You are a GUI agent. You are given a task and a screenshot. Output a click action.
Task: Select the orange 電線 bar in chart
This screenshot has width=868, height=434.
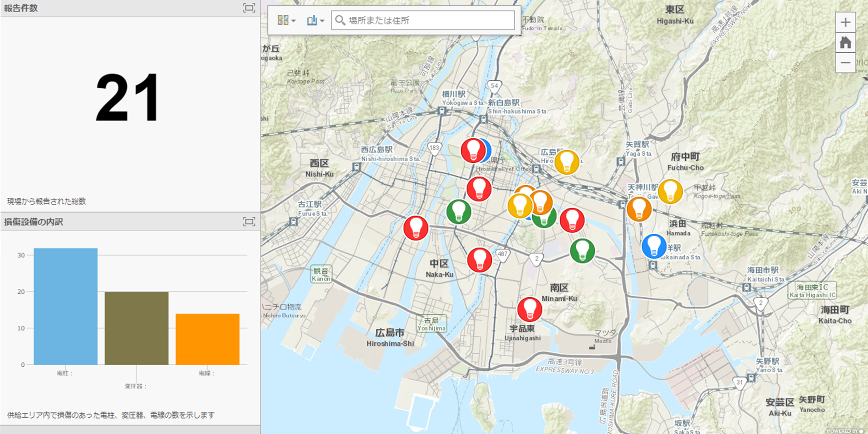coord(207,339)
